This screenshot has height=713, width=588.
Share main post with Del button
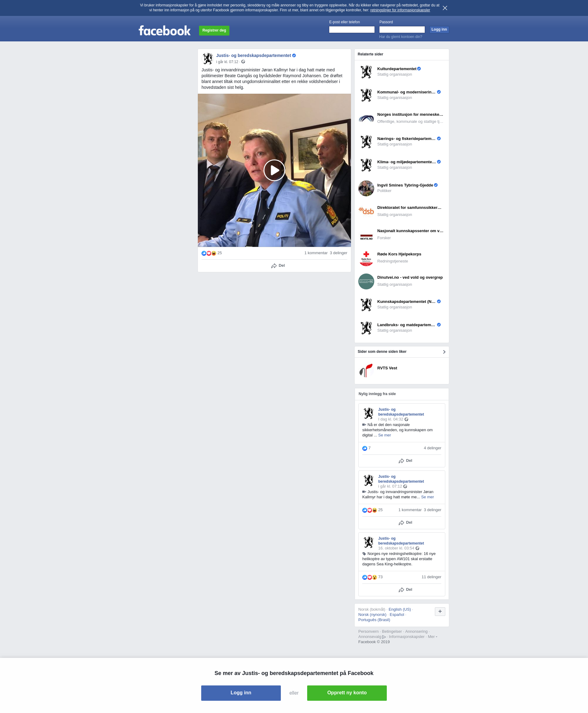click(277, 266)
